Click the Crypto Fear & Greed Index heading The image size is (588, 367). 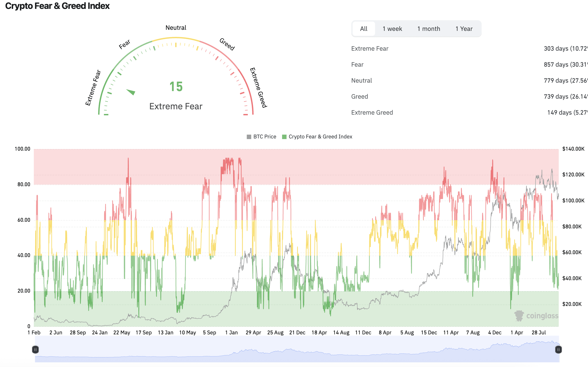(x=57, y=6)
